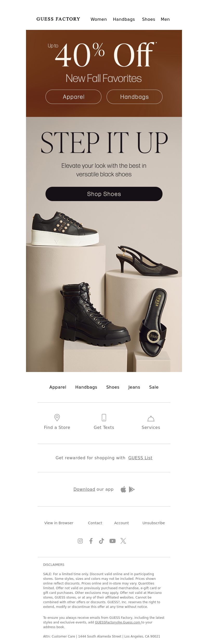Visit the Instagram social icon
The width and height of the screenshot is (208, 644).
tap(80, 541)
